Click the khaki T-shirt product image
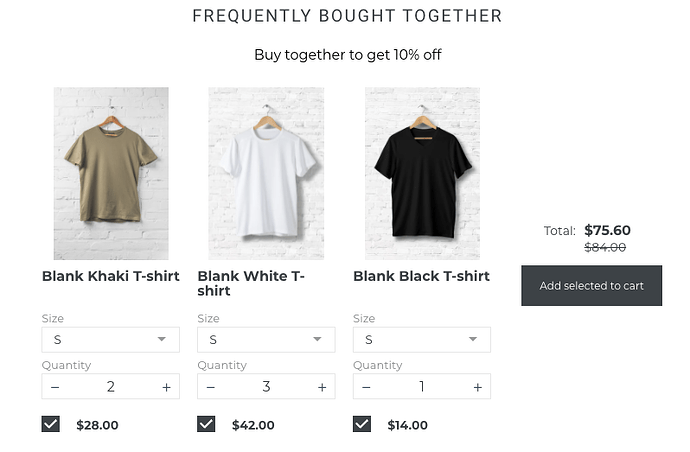The width and height of the screenshot is (690, 452). (x=110, y=173)
